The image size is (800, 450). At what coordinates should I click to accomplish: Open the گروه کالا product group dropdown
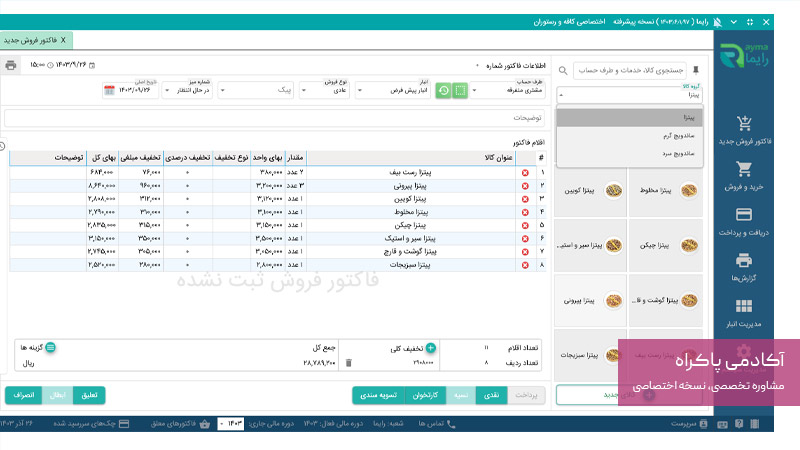(x=630, y=95)
